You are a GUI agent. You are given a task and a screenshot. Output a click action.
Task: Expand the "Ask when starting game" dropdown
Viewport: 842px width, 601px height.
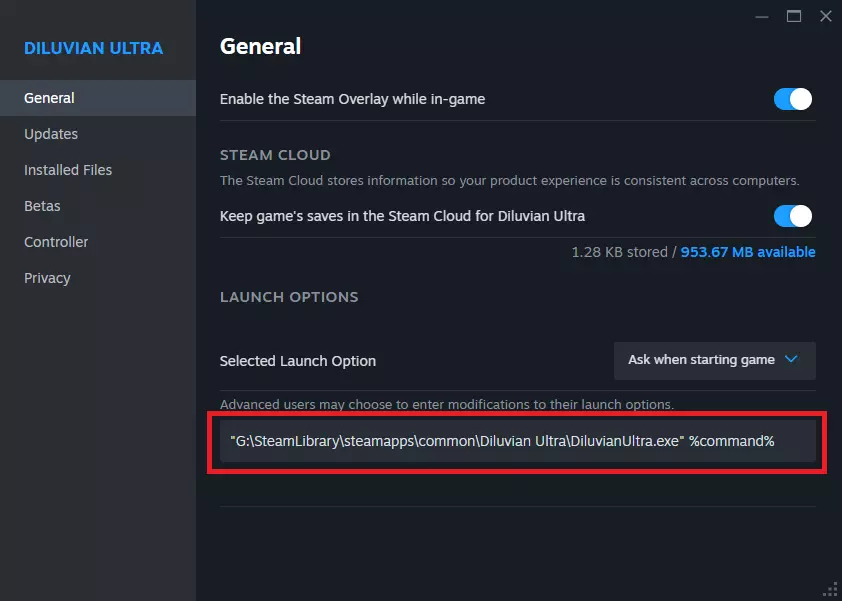pos(714,360)
